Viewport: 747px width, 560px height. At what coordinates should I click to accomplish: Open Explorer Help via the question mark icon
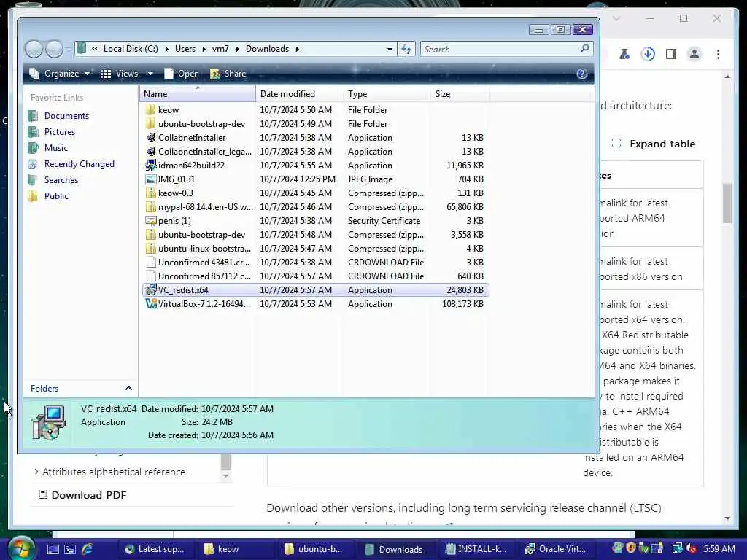pos(581,74)
